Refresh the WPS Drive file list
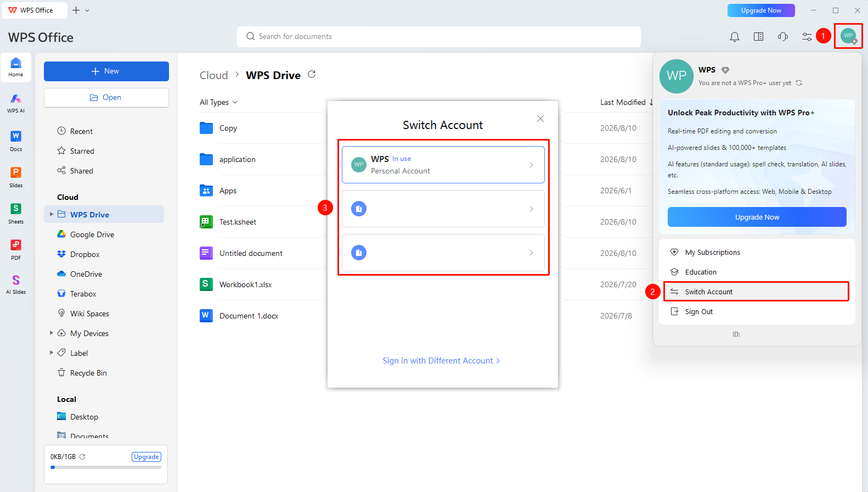This screenshot has width=868, height=492. (x=312, y=74)
